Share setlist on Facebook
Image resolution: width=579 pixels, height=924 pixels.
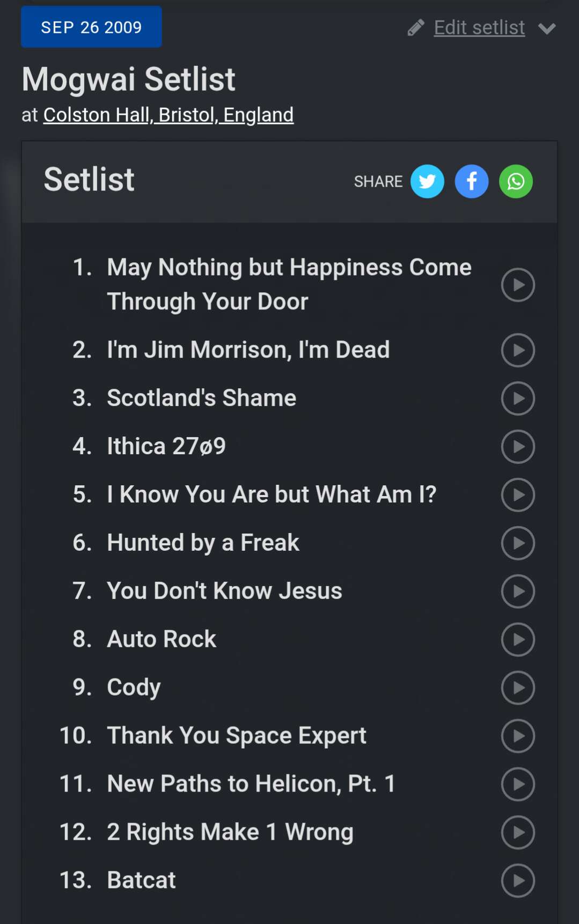tap(471, 182)
